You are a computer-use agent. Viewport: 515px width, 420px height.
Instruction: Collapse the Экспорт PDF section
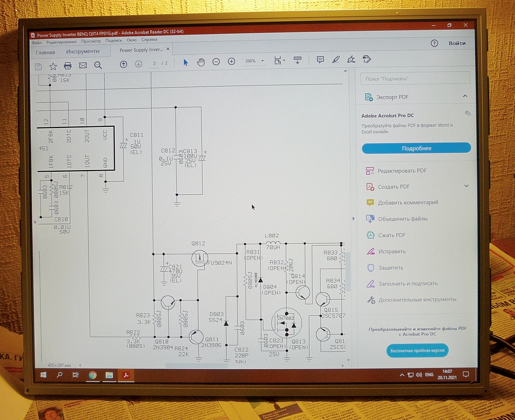click(x=465, y=96)
